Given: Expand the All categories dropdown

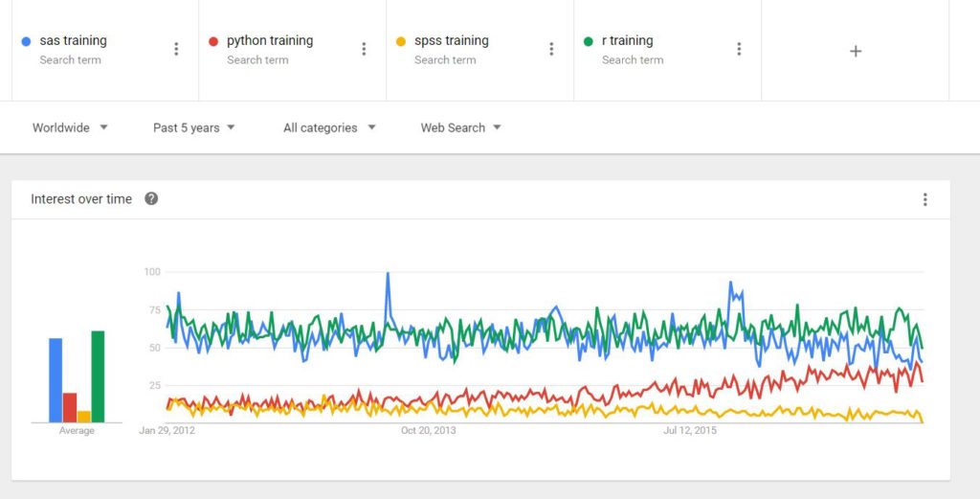Looking at the screenshot, I should point(329,127).
